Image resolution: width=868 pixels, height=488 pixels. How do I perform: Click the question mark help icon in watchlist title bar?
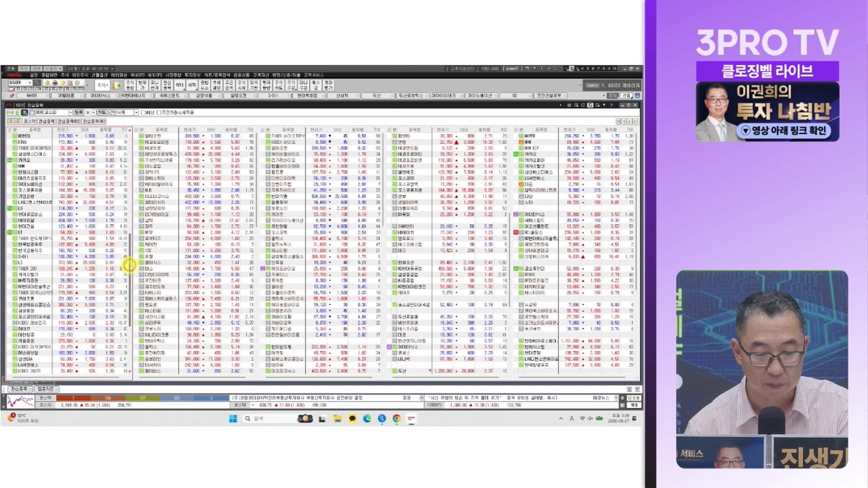pyautogui.click(x=611, y=105)
